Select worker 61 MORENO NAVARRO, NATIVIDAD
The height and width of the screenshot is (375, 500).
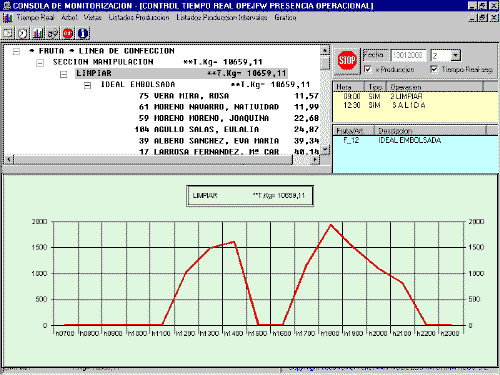(x=229, y=107)
